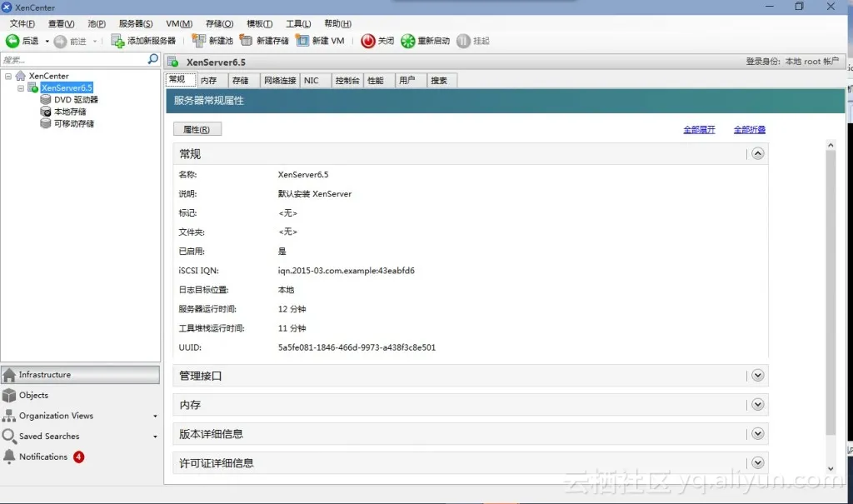Click the grey Suspend (挂起) icon
This screenshot has height=504, width=853.
[x=463, y=41]
